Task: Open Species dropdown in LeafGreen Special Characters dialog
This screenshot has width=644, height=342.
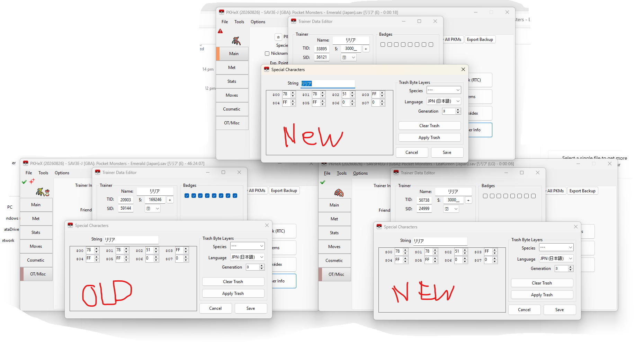Action: (556, 247)
